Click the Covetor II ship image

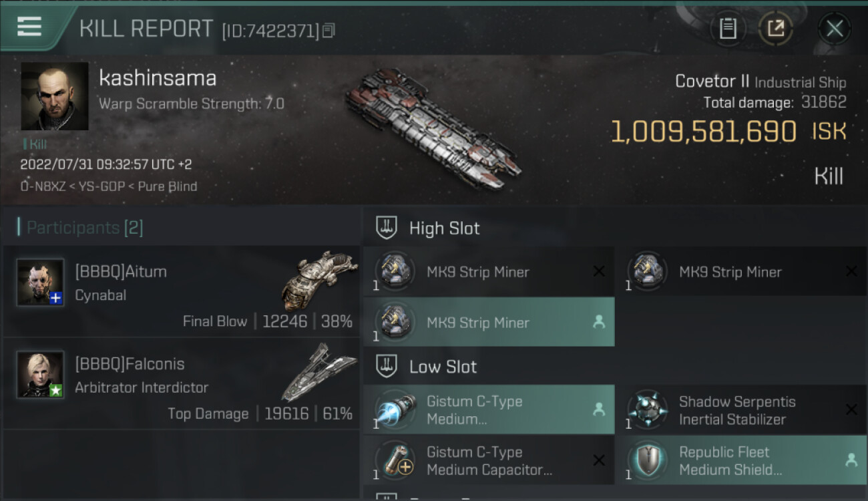tap(433, 127)
